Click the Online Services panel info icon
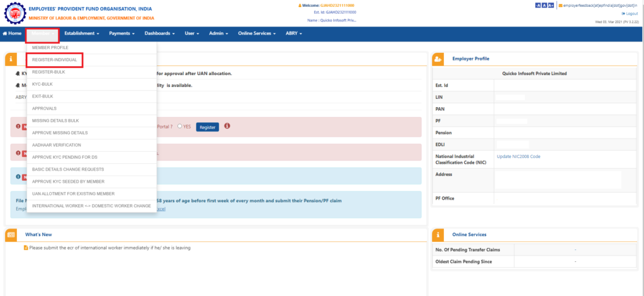 tap(438, 235)
